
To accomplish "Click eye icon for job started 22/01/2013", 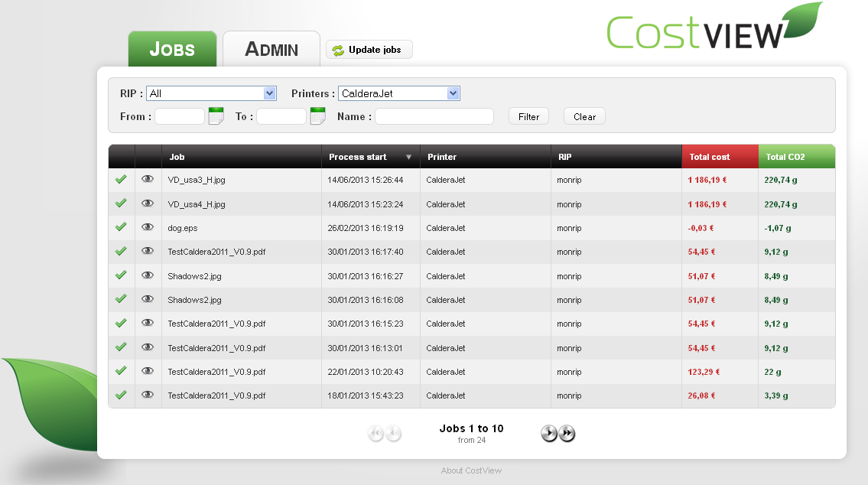I will [148, 371].
